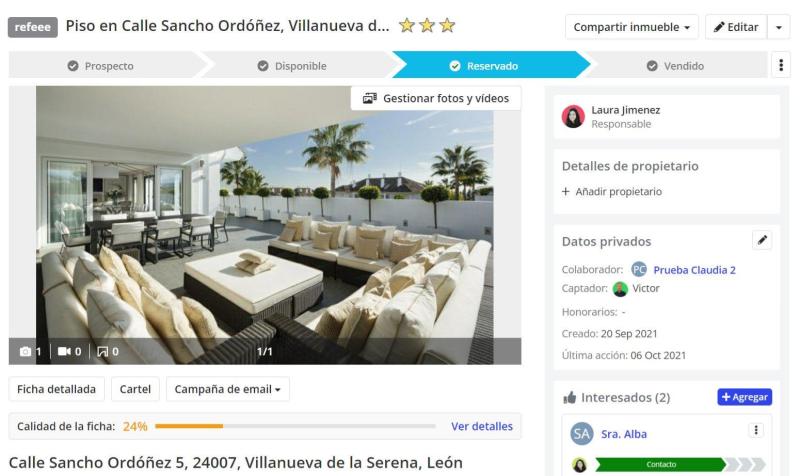
Task: Open Sra. Alba three-dot options menu
Action: (756, 430)
